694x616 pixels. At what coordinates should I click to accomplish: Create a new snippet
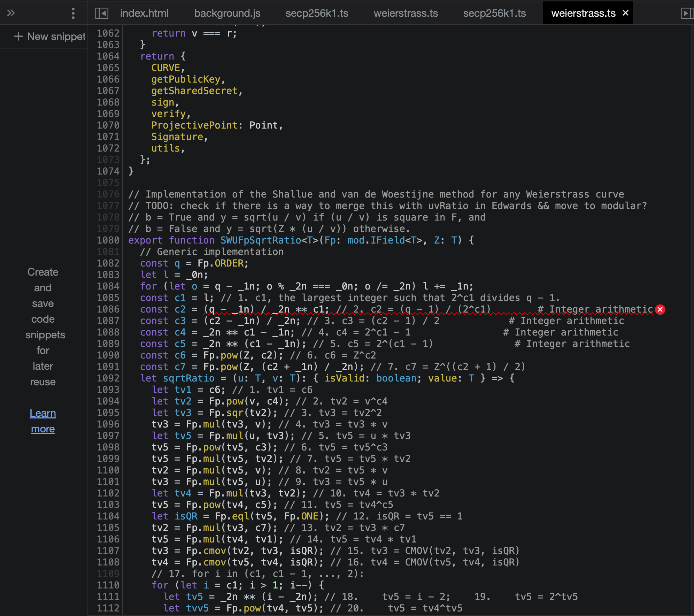point(49,36)
